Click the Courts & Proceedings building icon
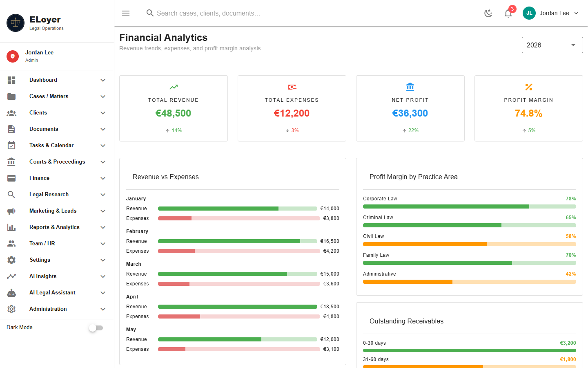Image resolution: width=588 pixels, height=368 pixels. [11, 162]
